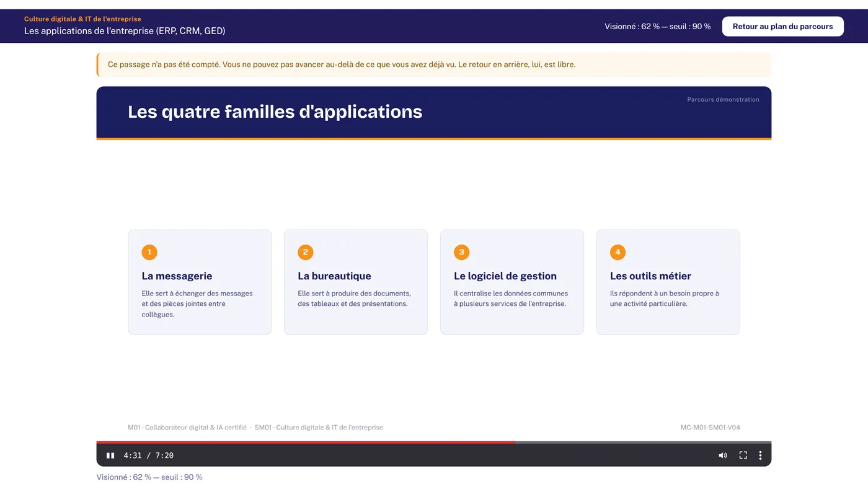Click the "Visionné : 62 %" text below the video

coord(149,477)
